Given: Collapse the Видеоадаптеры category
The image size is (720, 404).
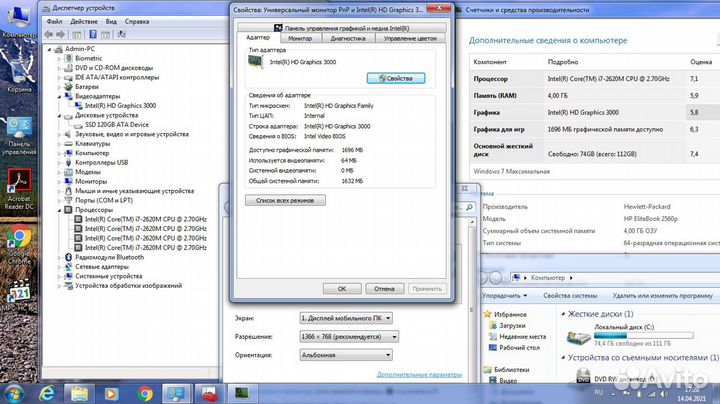Looking at the screenshot, I should tap(59, 96).
